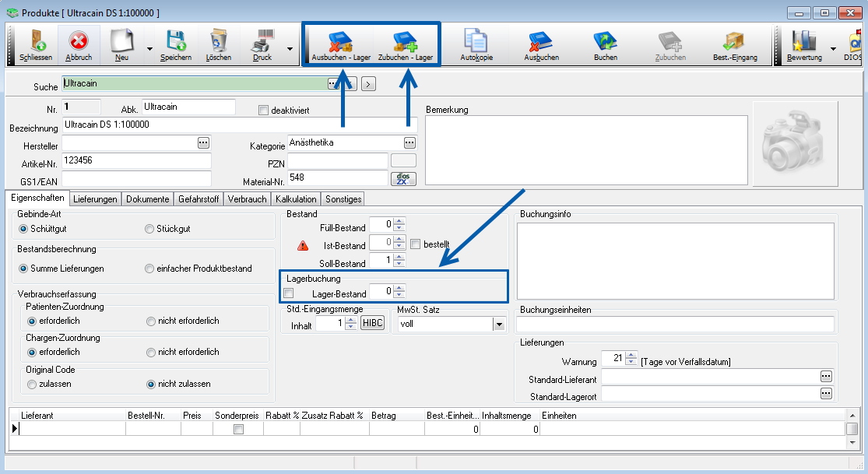The height and width of the screenshot is (474, 868).
Task: Switch to Dokumente tab
Action: tap(148, 198)
